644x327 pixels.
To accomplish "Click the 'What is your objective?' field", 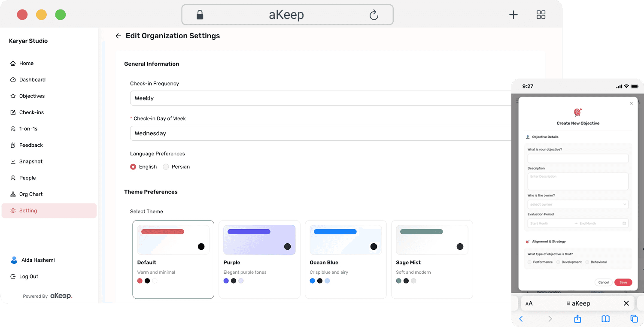I will click(x=578, y=158).
